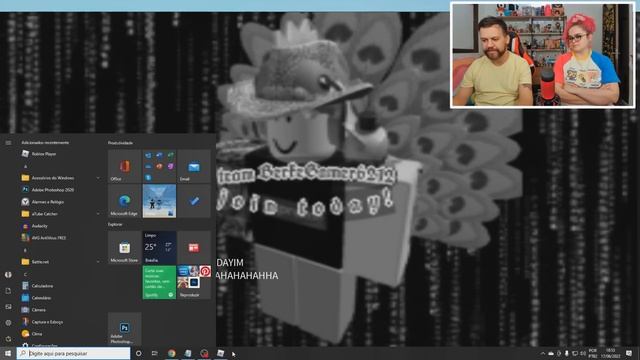Open OneDrive cloud tray icon
Viewport: 640px width, 360px height.
click(x=551, y=353)
